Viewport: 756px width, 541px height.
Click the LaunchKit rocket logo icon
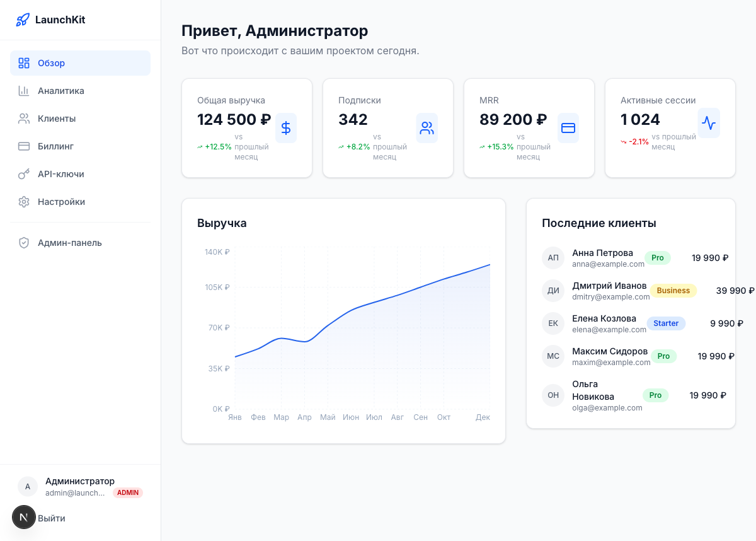[23, 20]
